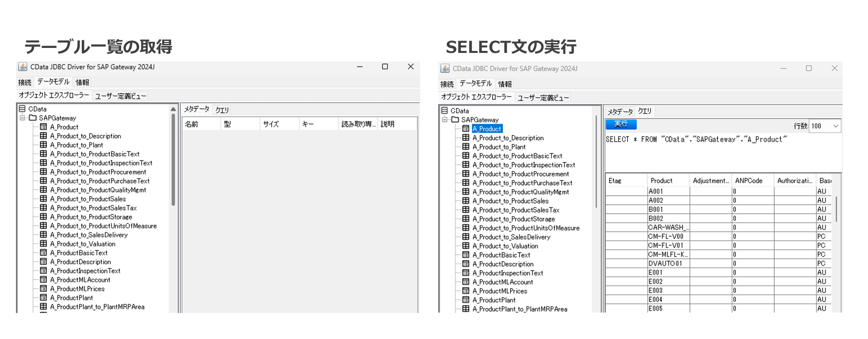Screen dimensions: 868x339
Task: Click the tree scrollbar in right window
Action: 596,162
